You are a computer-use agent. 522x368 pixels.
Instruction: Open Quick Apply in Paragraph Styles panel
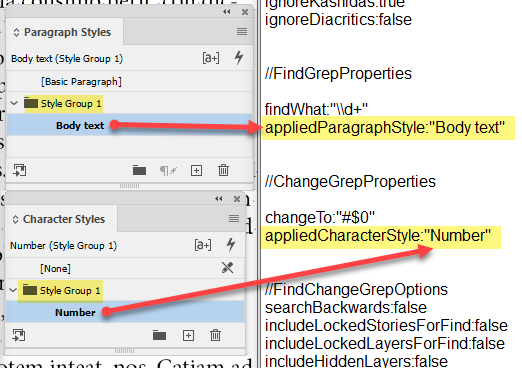239,58
